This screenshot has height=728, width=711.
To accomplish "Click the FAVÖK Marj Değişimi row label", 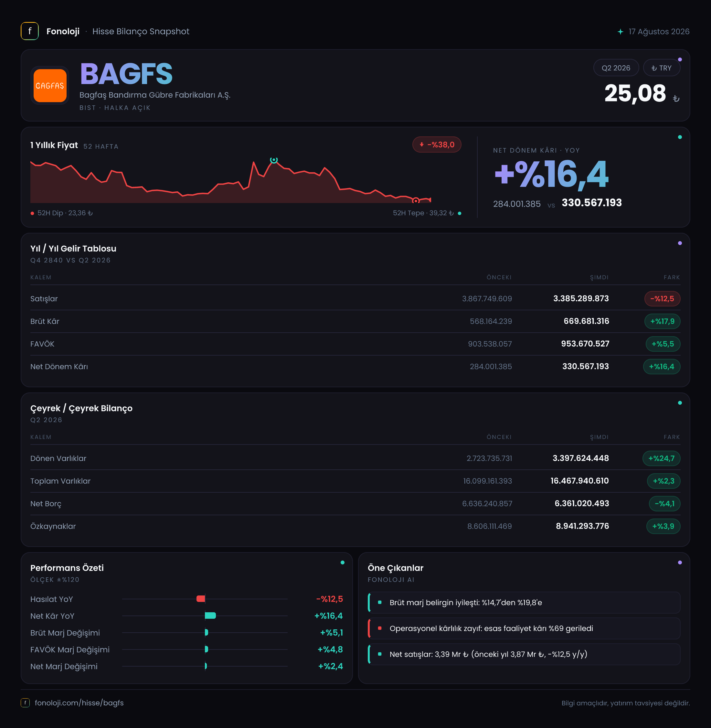I will click(70, 649).
